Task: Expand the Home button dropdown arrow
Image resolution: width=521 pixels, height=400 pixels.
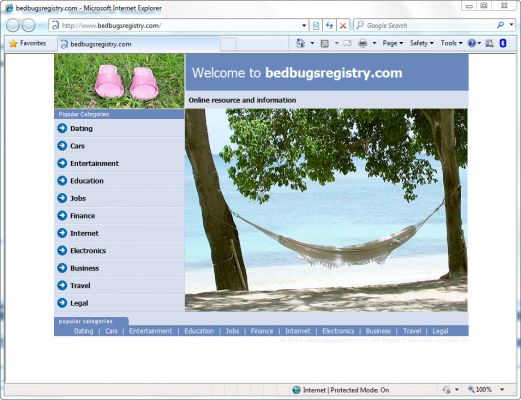Action: click(312, 43)
